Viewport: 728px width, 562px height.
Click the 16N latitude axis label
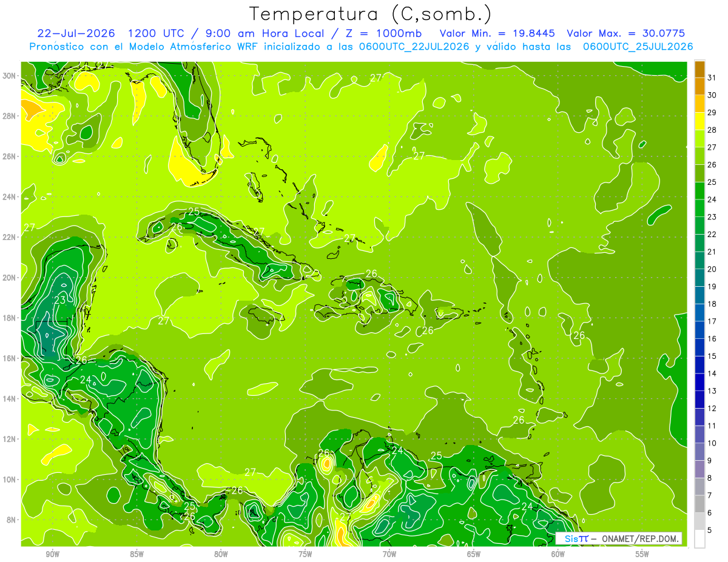click(x=10, y=358)
